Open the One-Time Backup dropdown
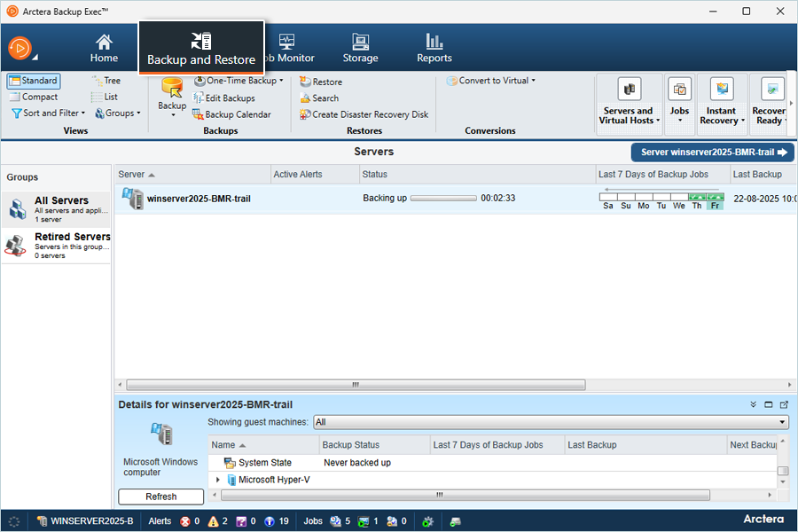The width and height of the screenshot is (798, 532). [x=239, y=81]
